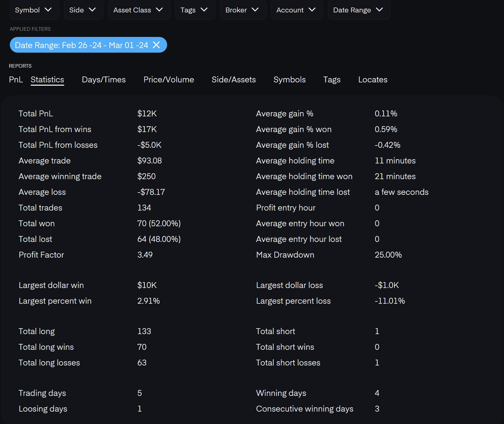Open the Days/Times report tab

pyautogui.click(x=104, y=79)
